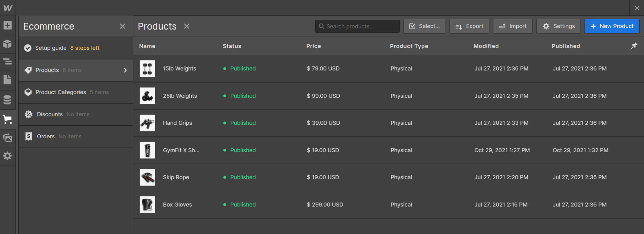Open Product Categories in Ecommerce panel
644x234 pixels.
tap(61, 92)
